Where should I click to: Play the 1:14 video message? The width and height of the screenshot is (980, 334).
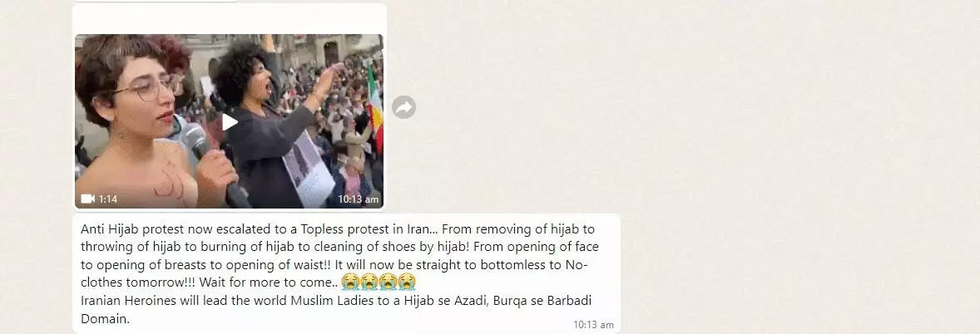point(230,122)
